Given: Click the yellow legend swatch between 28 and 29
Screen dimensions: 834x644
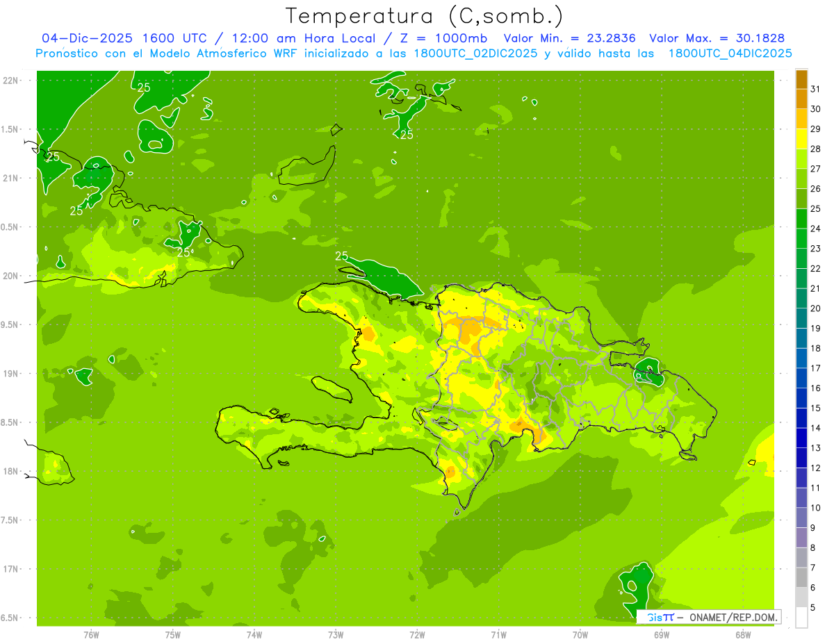Looking at the screenshot, I should coord(801,138).
